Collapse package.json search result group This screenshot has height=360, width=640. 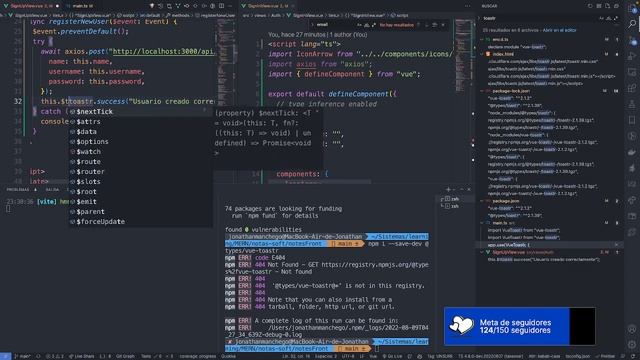[482, 201]
